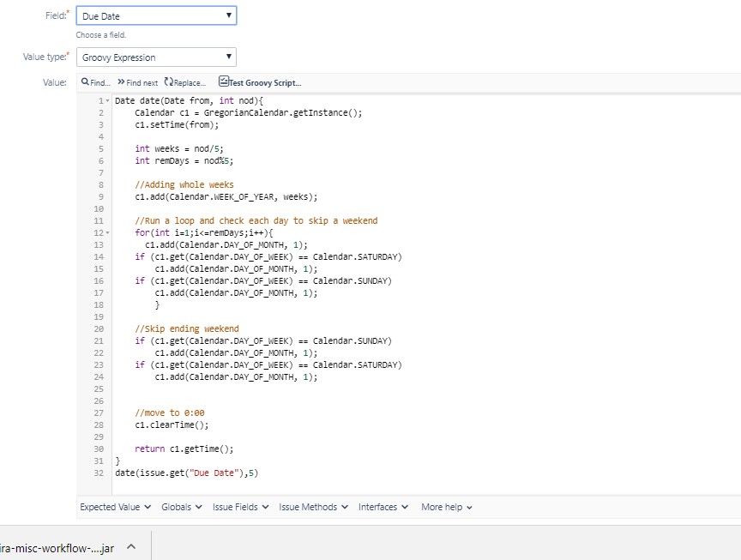Open the Issue Fields help menu
Image resolution: width=741 pixels, height=560 pixels.
(x=240, y=507)
